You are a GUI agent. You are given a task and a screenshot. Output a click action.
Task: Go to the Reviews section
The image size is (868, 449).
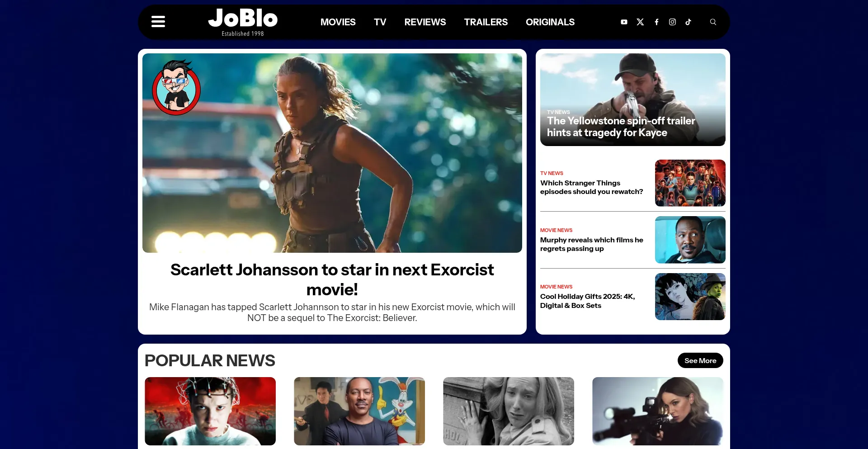pyautogui.click(x=425, y=22)
